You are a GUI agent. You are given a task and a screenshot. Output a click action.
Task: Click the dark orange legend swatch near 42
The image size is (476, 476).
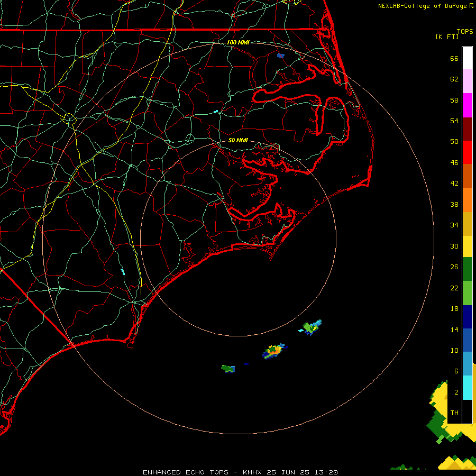(x=467, y=176)
